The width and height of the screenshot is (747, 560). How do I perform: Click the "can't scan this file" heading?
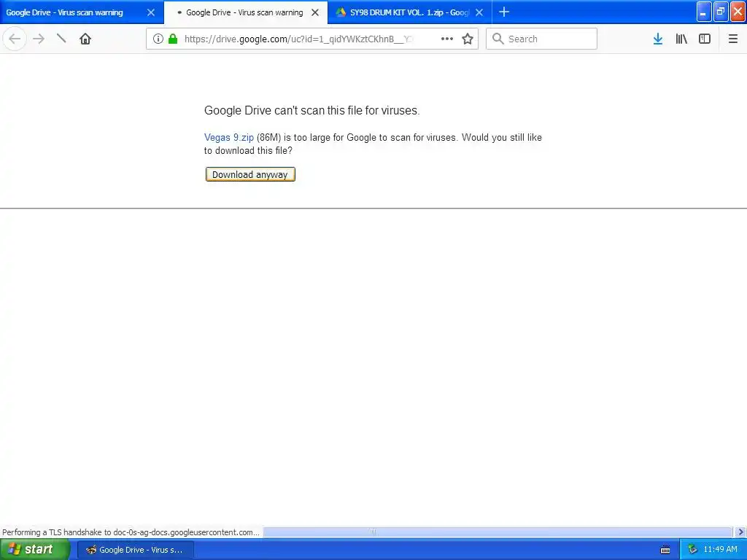(312, 111)
